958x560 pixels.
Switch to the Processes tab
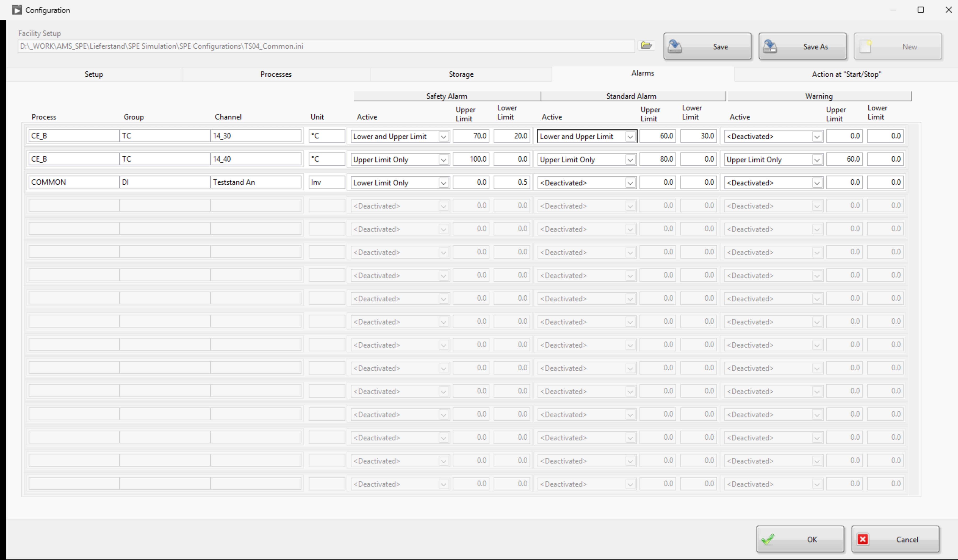pos(276,74)
